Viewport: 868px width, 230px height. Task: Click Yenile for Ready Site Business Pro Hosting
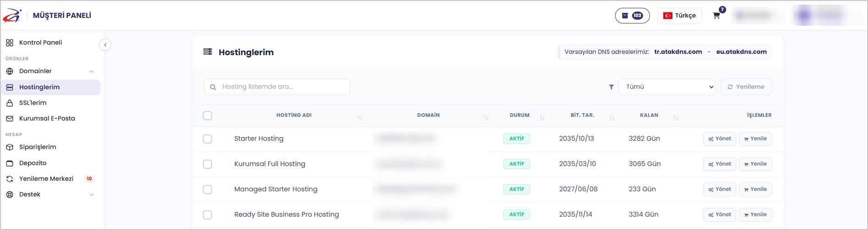[x=756, y=215]
